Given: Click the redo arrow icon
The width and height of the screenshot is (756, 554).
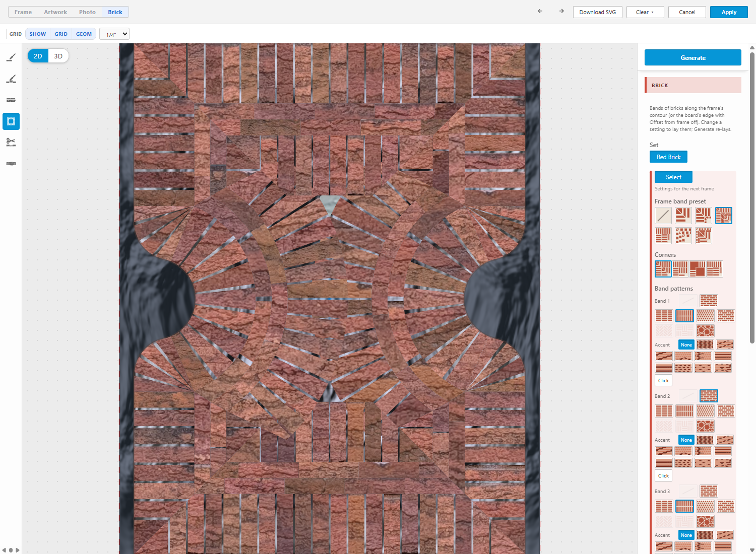Looking at the screenshot, I should tap(561, 11).
